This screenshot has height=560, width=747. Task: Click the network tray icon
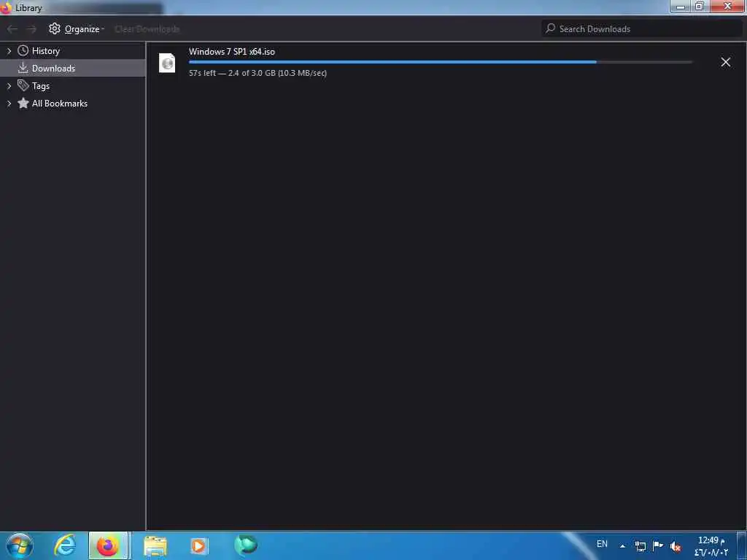pyautogui.click(x=640, y=546)
